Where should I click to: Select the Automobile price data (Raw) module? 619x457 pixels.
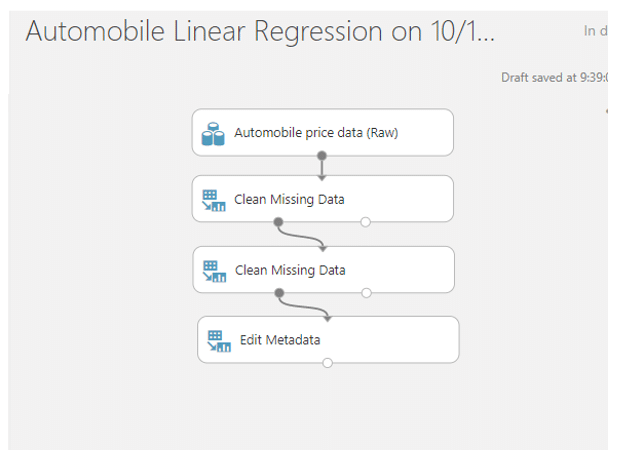pyautogui.click(x=323, y=133)
